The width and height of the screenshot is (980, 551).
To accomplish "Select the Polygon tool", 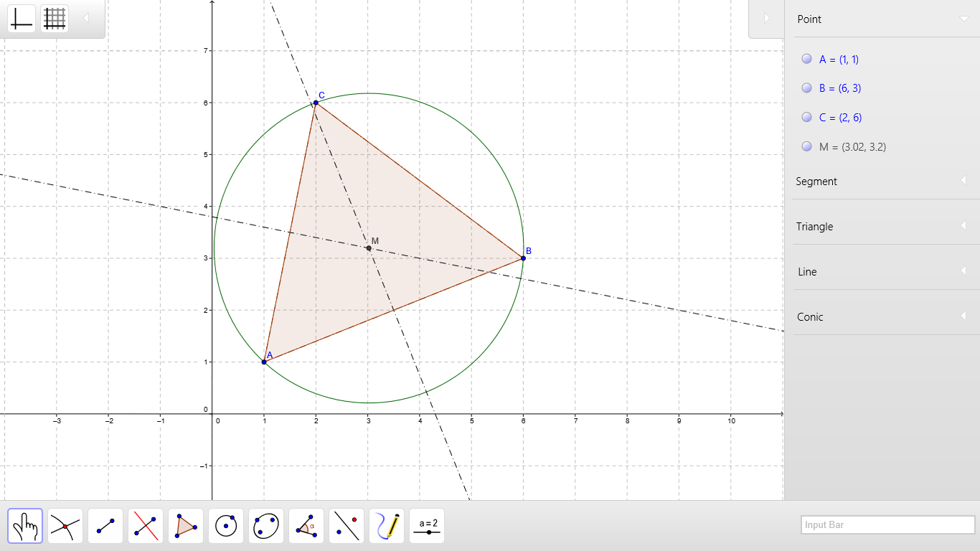I will (x=186, y=526).
